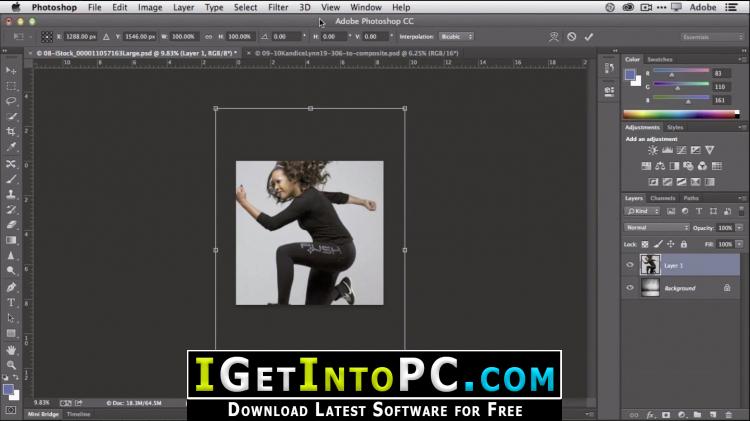Toggle the link between width and height
This screenshot has width=750, height=421.
pos(208,37)
